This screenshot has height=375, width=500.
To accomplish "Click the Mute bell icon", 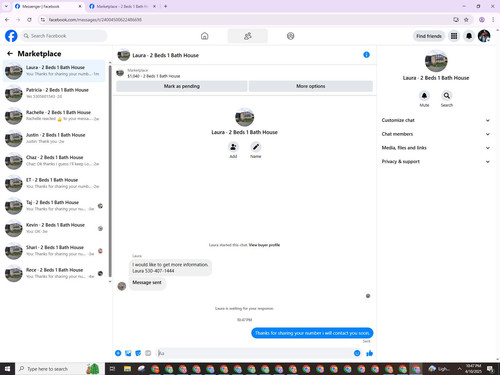I will click(x=424, y=96).
